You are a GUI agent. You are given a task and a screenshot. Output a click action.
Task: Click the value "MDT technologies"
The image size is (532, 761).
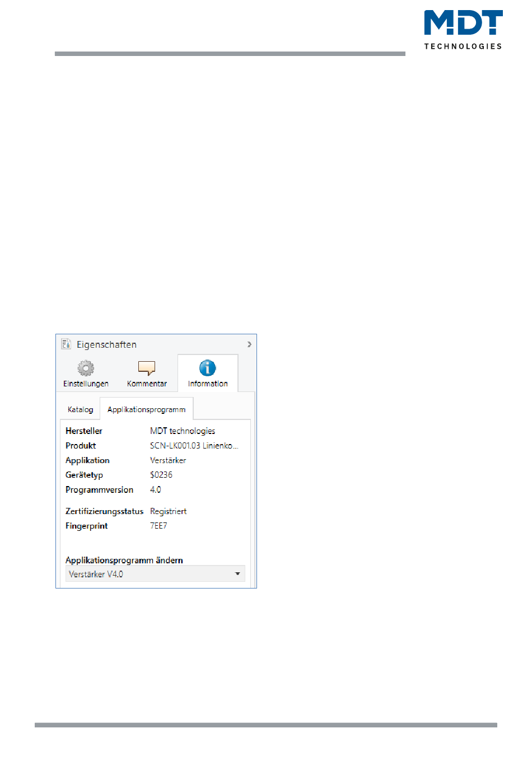point(183,431)
